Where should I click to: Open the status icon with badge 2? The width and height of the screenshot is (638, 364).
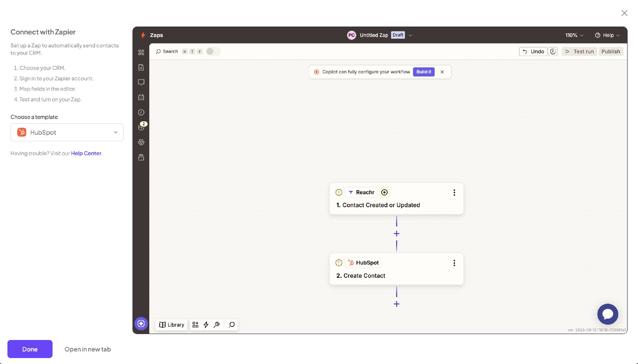pos(141,127)
